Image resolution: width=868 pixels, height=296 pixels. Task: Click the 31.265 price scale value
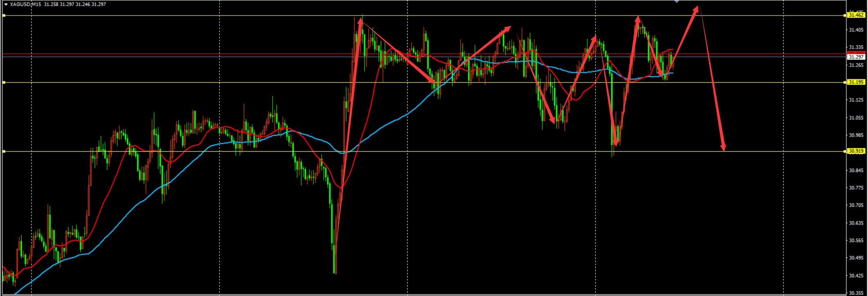pos(856,65)
